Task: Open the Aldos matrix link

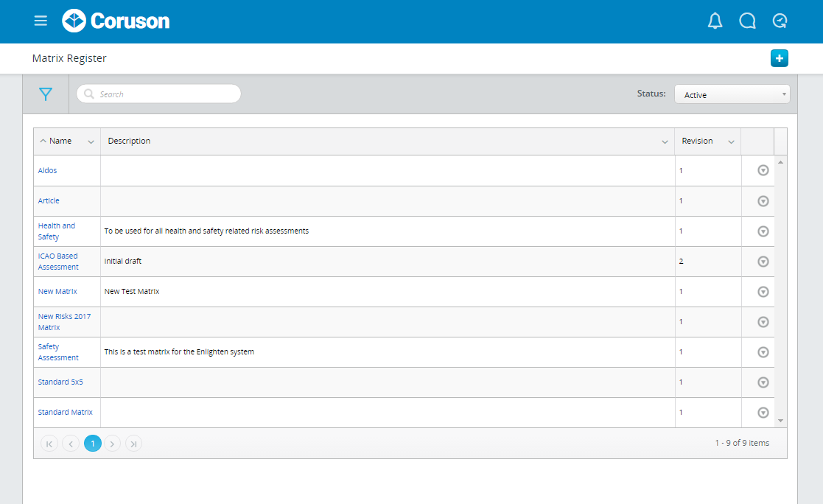Action: click(47, 170)
